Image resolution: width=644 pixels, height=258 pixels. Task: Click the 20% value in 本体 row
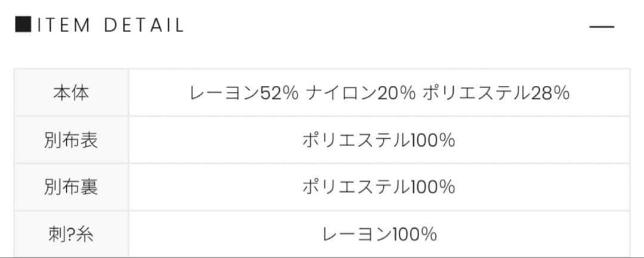click(x=396, y=94)
